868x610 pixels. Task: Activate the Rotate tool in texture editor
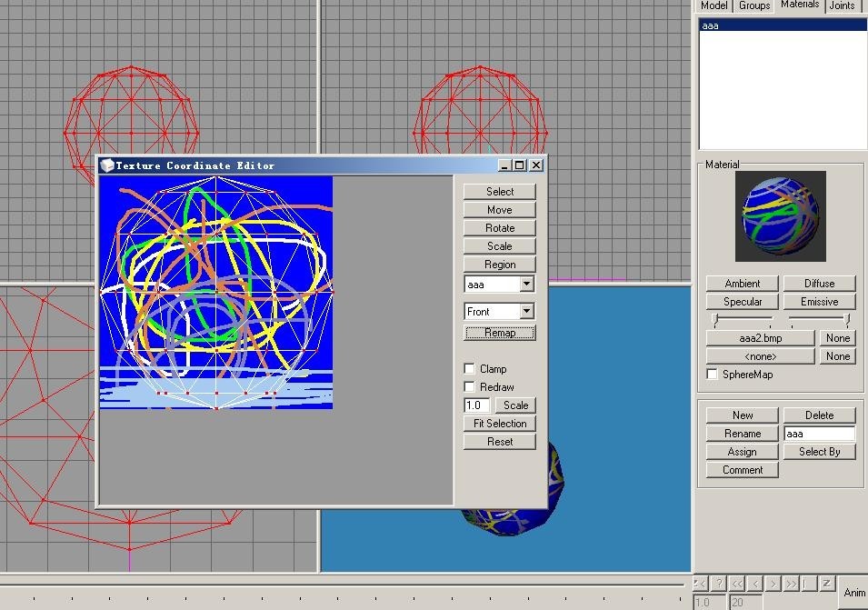[499, 228]
